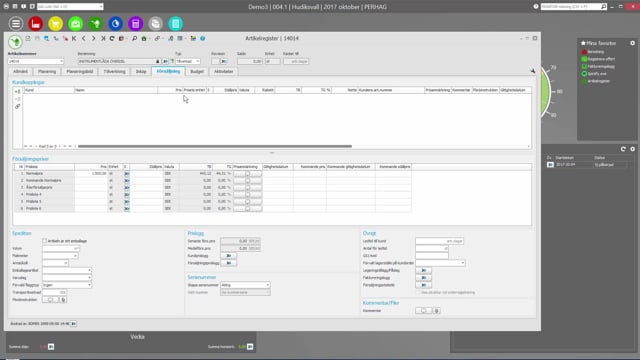Toggle Prisanmärkning checkbox for Normalpris row

[x=247, y=173]
